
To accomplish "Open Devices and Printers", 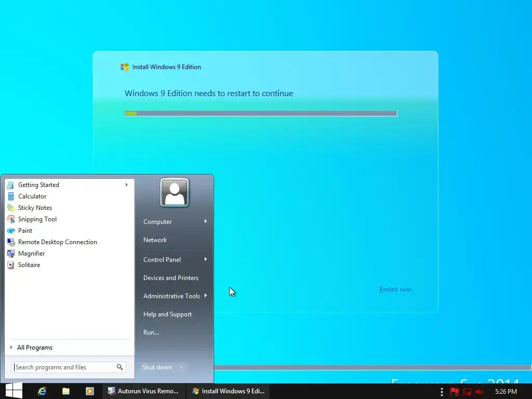I will pyautogui.click(x=170, y=278).
